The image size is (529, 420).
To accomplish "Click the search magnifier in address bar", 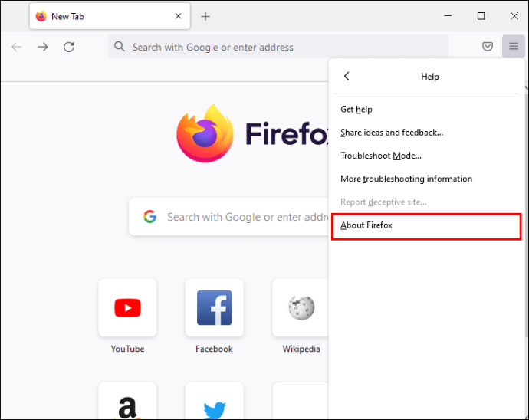I will (119, 47).
